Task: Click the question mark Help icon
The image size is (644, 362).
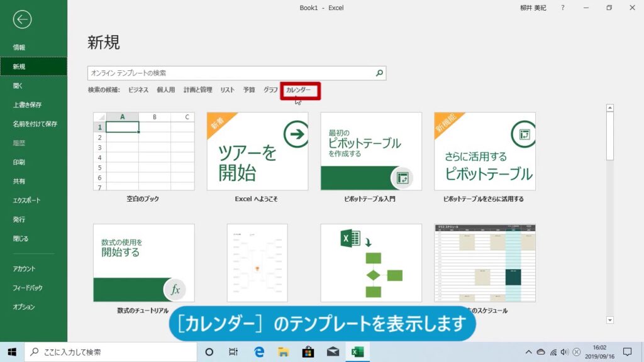Action: [563, 8]
